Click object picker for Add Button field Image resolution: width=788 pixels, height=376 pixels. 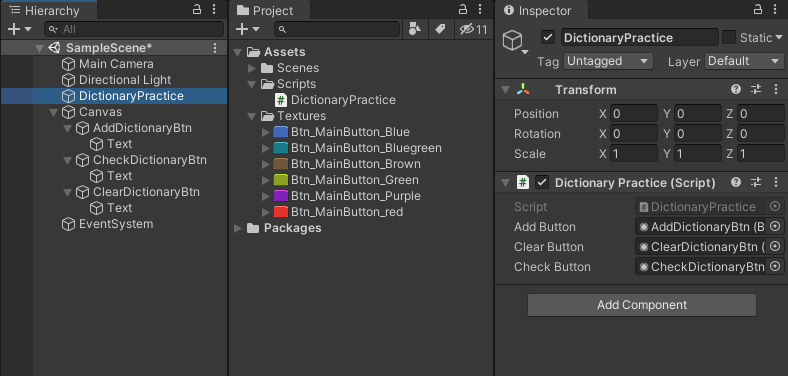(775, 226)
